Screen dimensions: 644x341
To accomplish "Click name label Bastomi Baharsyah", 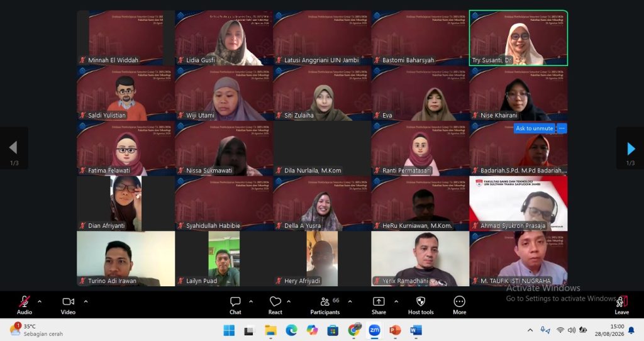I will pos(408,60).
